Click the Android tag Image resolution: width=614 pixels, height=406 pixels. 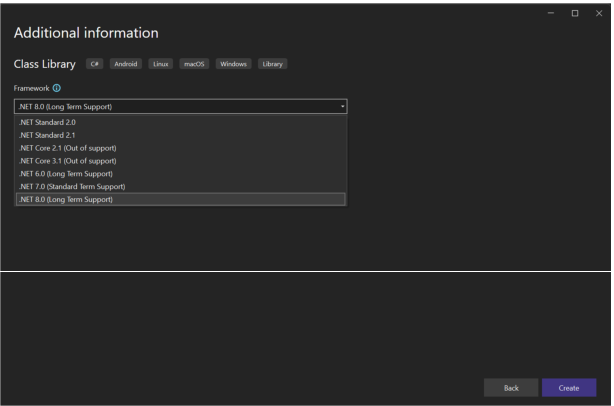(x=126, y=64)
